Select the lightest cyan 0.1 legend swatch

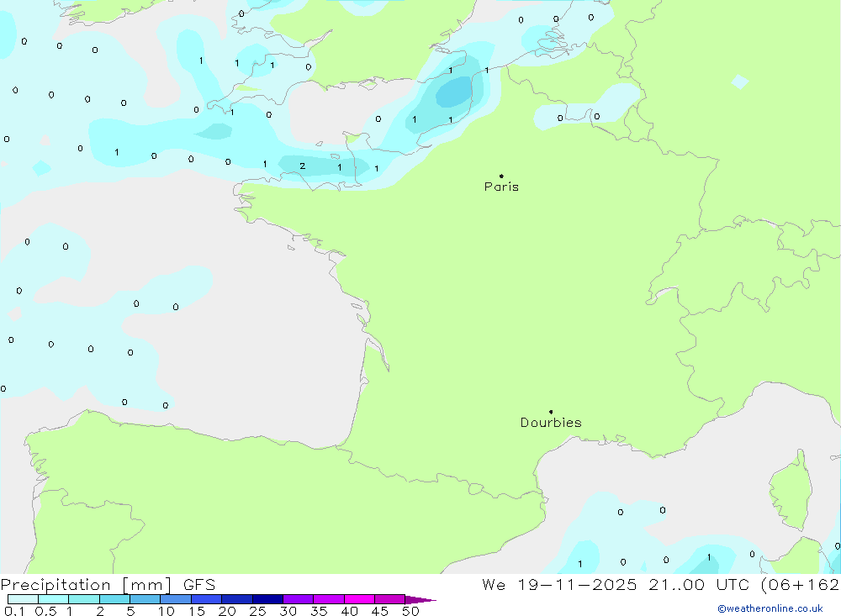23,599
